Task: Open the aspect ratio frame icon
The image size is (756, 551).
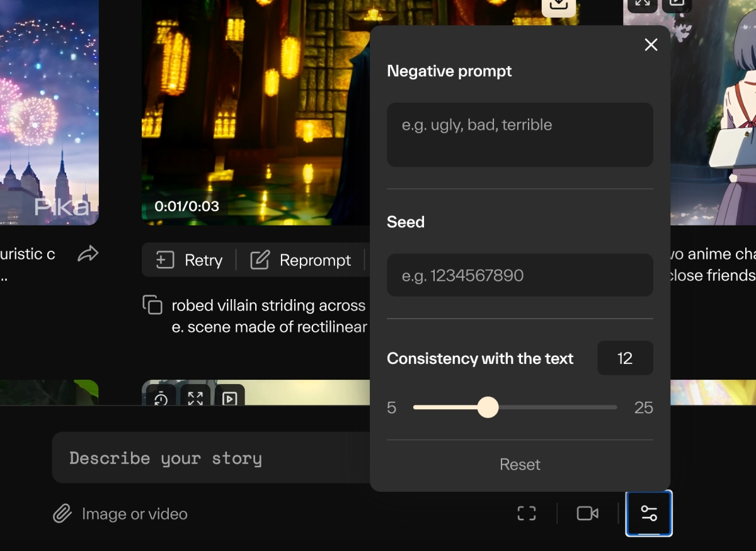Action: point(527,514)
